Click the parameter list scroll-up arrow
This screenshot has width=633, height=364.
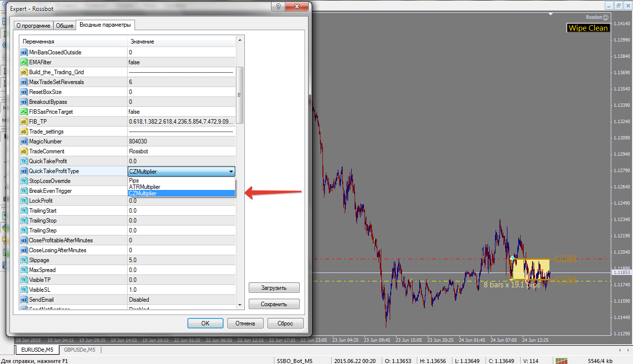coord(240,40)
